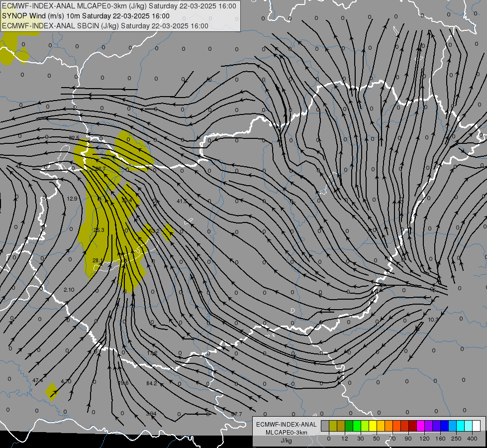Click the legend tick value 30
This screenshot has width=487, height=448.
tap(361, 439)
